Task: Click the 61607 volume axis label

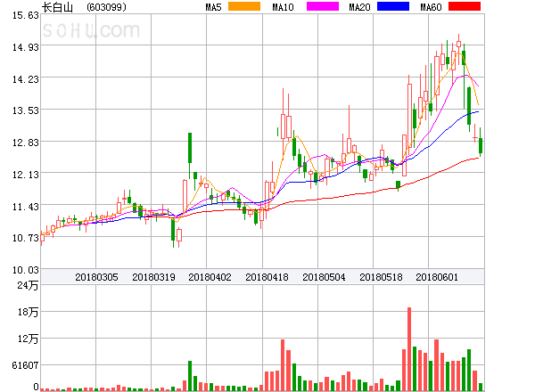Action: [x=25, y=365]
